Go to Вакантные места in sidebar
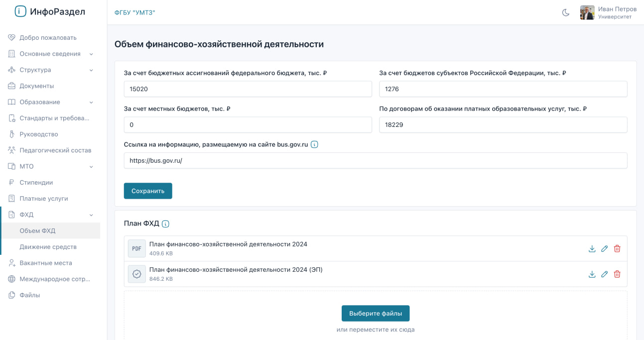The width and height of the screenshot is (644, 340). tap(46, 263)
